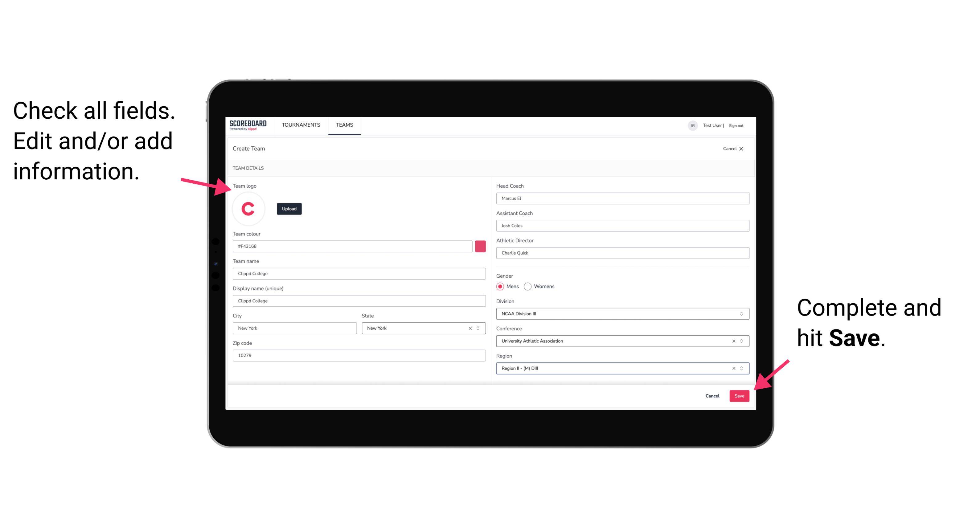Click the close X on Region field
Viewport: 980px width, 527px height.
[x=732, y=368]
